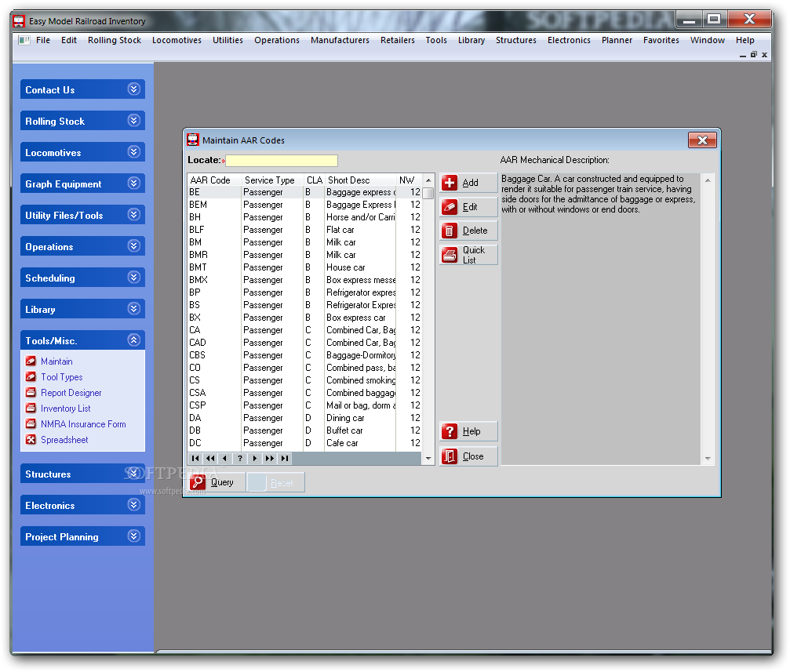Advance a page of records
The image size is (790, 672).
270,458
